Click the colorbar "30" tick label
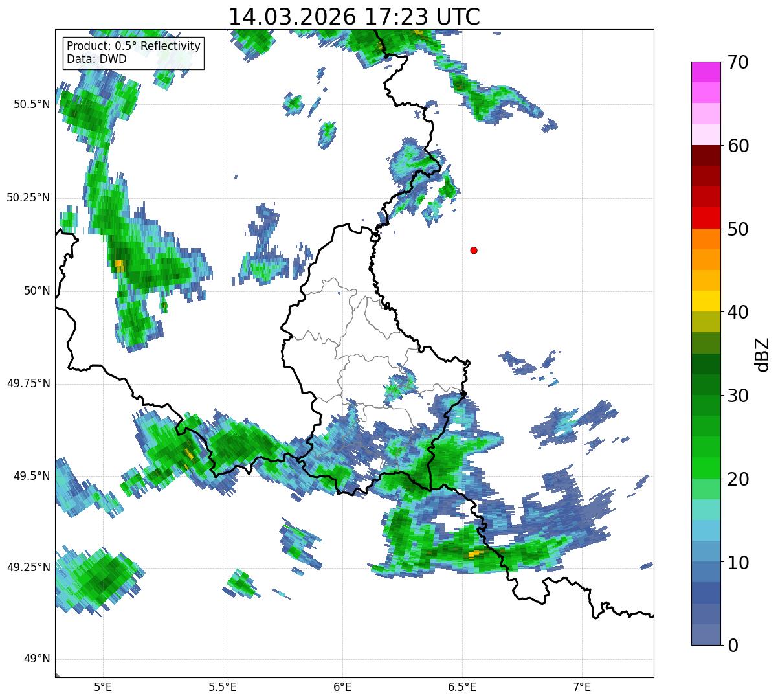 [x=738, y=396]
